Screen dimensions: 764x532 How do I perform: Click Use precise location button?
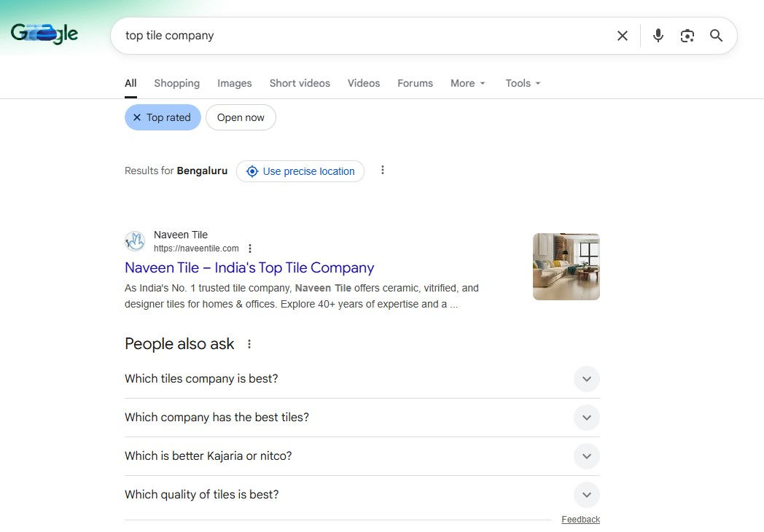300,171
